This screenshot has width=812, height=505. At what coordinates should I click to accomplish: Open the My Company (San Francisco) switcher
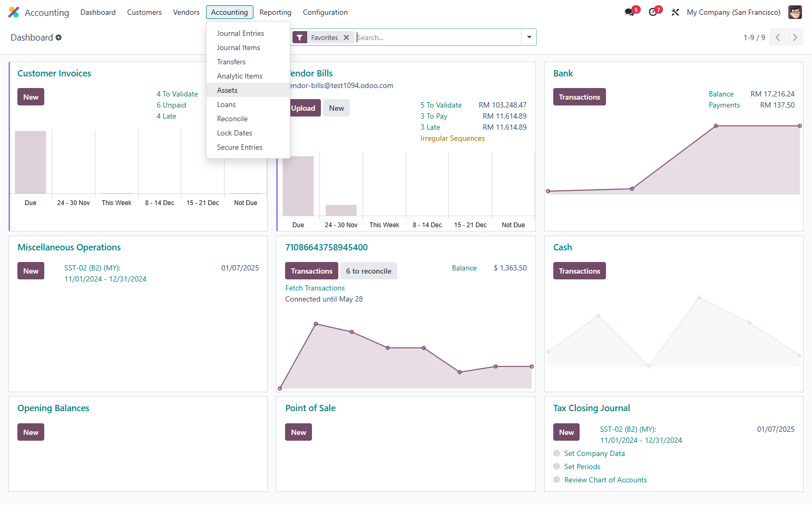coord(733,12)
